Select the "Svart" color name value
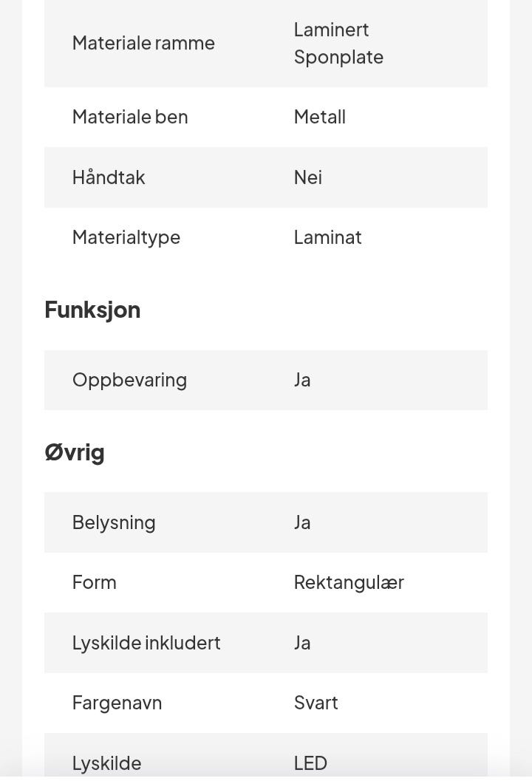532x784 pixels. point(316,703)
